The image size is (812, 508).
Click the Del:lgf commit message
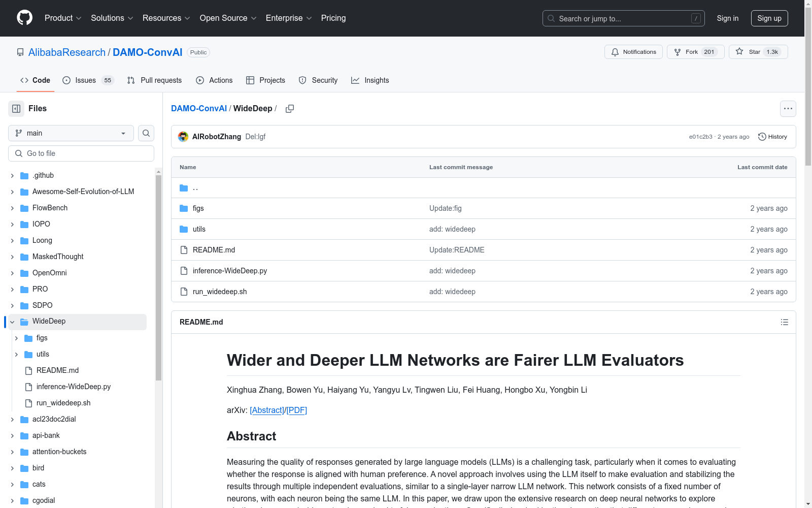click(x=255, y=137)
